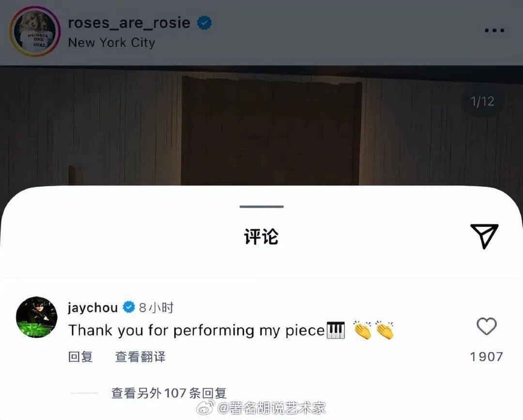Image resolution: width=523 pixels, height=420 pixels.
Task: Tap the jaychou username in comments
Action: coord(92,308)
